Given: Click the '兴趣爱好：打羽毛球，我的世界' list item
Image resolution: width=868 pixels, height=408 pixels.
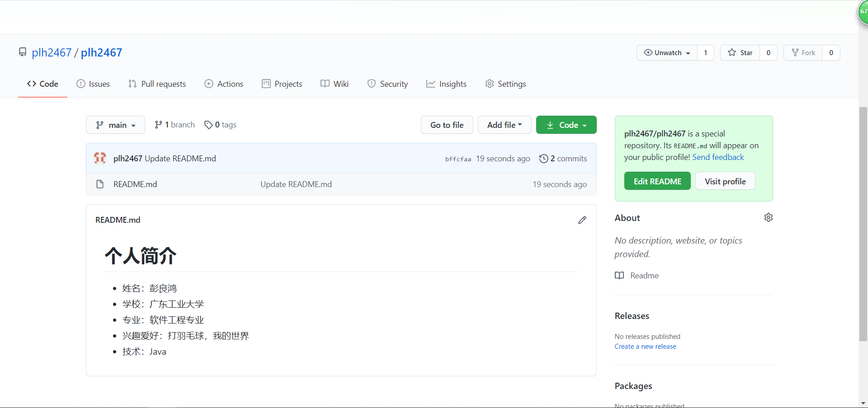Looking at the screenshot, I should (x=186, y=336).
